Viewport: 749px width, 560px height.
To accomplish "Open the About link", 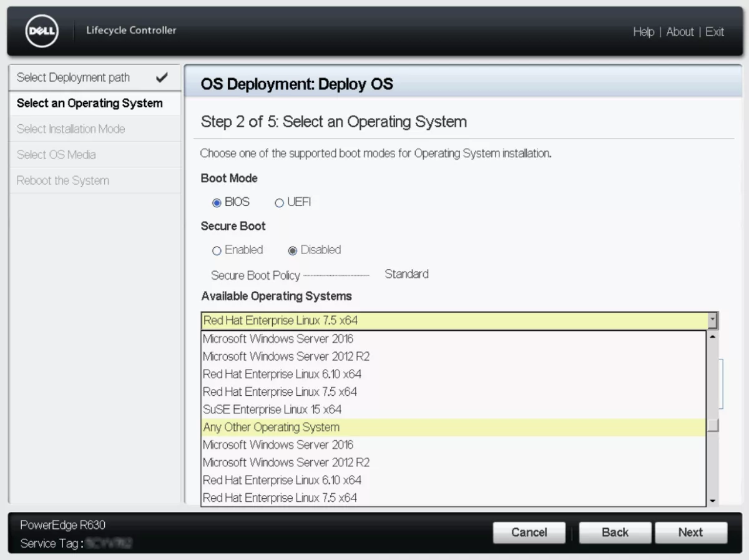I will point(680,32).
